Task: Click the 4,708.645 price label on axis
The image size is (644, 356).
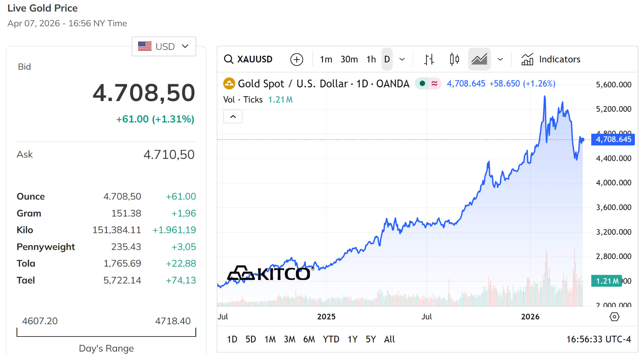Action: pos(613,139)
